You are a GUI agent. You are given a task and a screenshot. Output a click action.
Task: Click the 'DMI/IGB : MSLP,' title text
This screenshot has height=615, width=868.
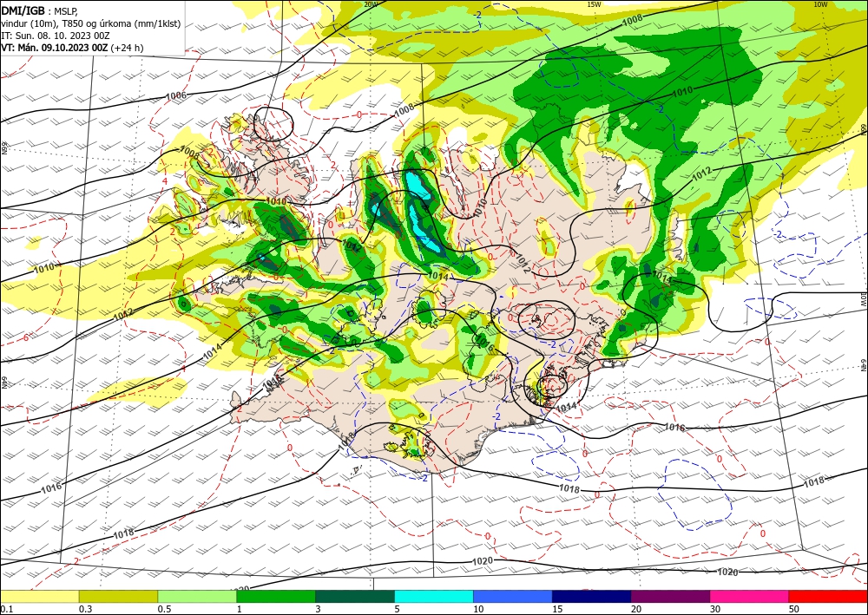coord(39,10)
